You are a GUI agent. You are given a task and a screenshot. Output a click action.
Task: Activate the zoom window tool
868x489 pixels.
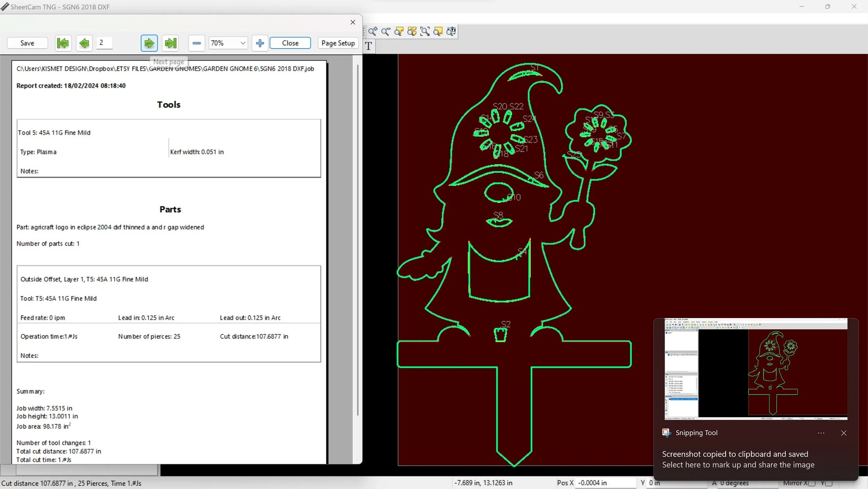(x=425, y=32)
